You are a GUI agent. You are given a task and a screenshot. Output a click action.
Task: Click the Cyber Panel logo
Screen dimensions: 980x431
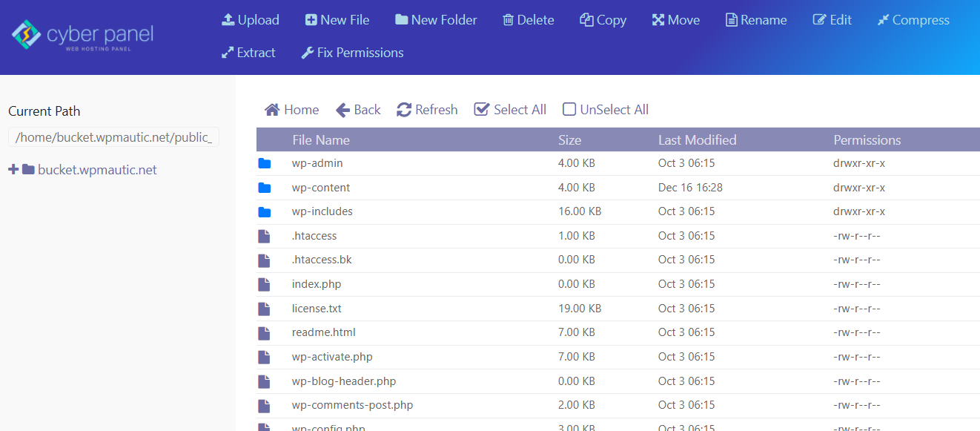coord(82,36)
